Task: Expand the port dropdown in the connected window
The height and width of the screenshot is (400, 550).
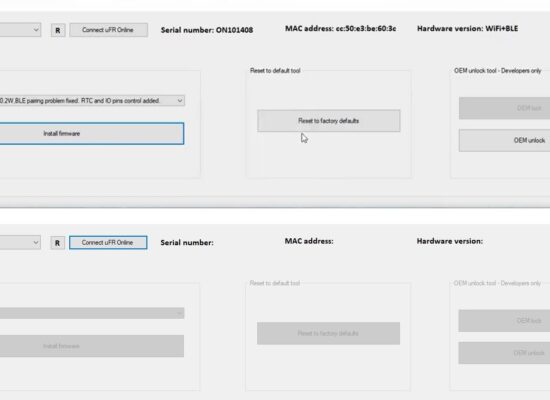Action: (x=20, y=30)
